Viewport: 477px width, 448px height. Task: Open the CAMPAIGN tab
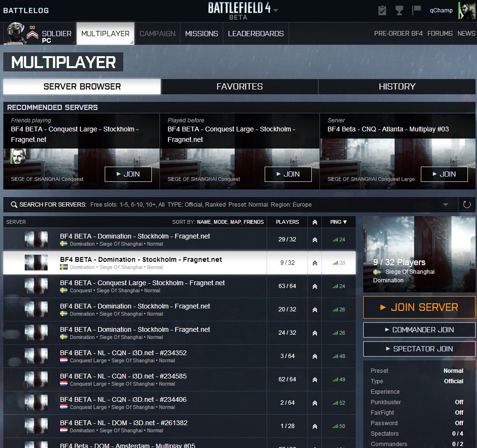pos(157,33)
